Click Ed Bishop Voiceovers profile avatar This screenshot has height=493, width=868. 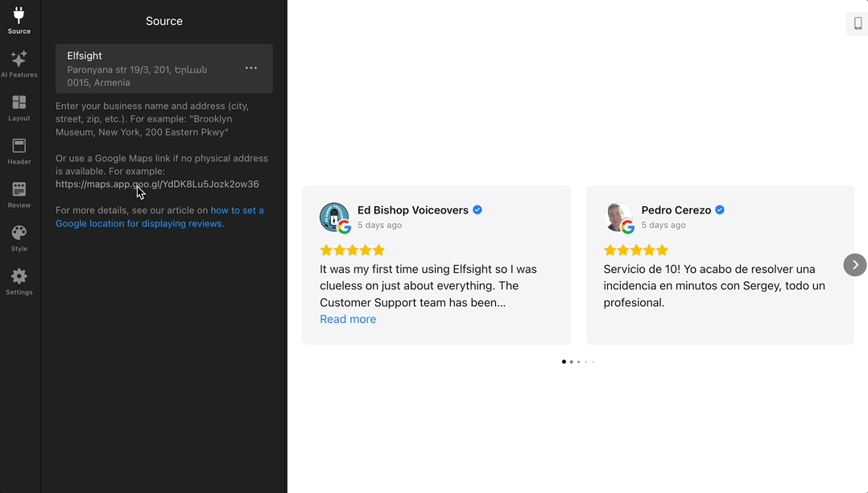click(x=334, y=217)
